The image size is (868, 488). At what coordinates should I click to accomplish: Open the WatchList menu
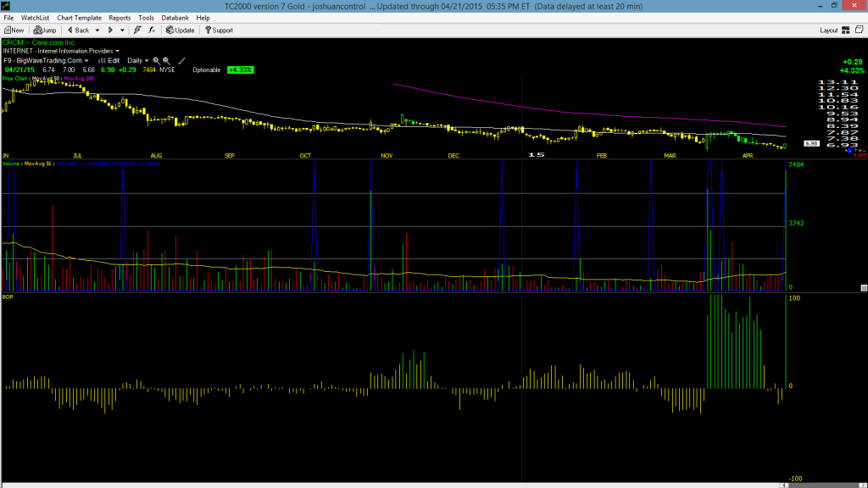coord(35,18)
